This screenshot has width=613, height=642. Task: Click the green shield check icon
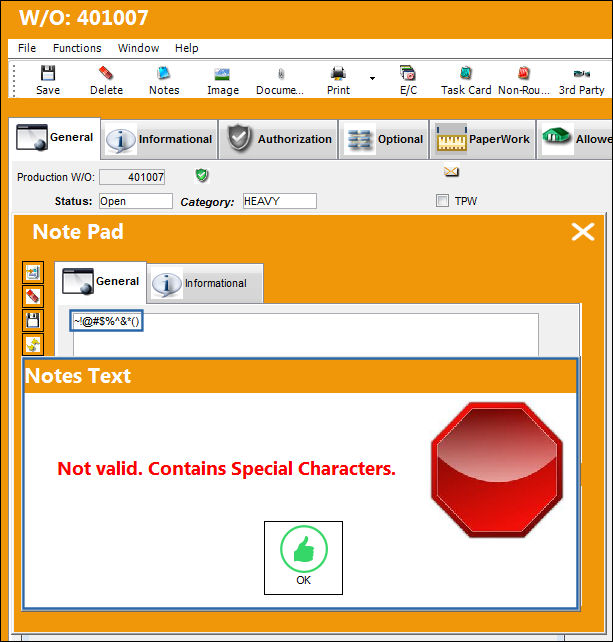click(201, 175)
